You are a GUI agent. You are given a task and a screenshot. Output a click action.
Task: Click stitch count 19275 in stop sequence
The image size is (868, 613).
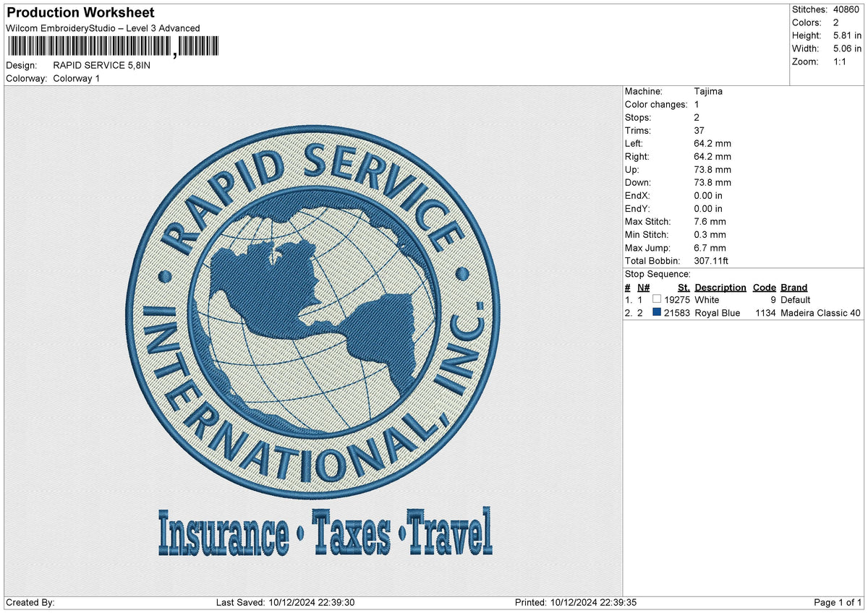point(678,299)
